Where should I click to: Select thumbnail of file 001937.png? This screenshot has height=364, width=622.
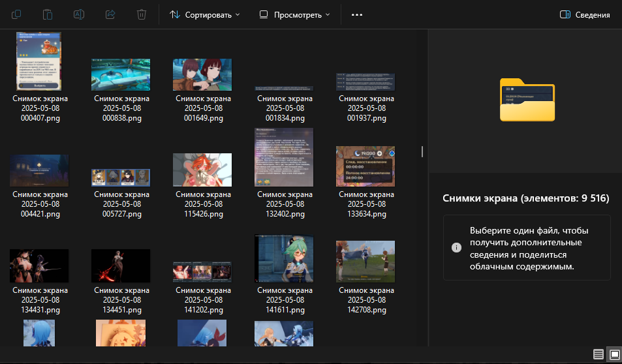coord(365,82)
